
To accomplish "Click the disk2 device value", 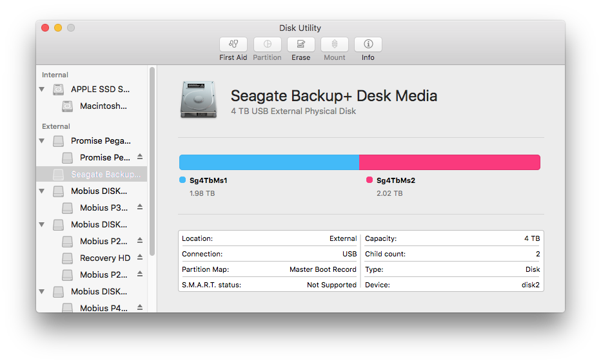I will tap(531, 285).
